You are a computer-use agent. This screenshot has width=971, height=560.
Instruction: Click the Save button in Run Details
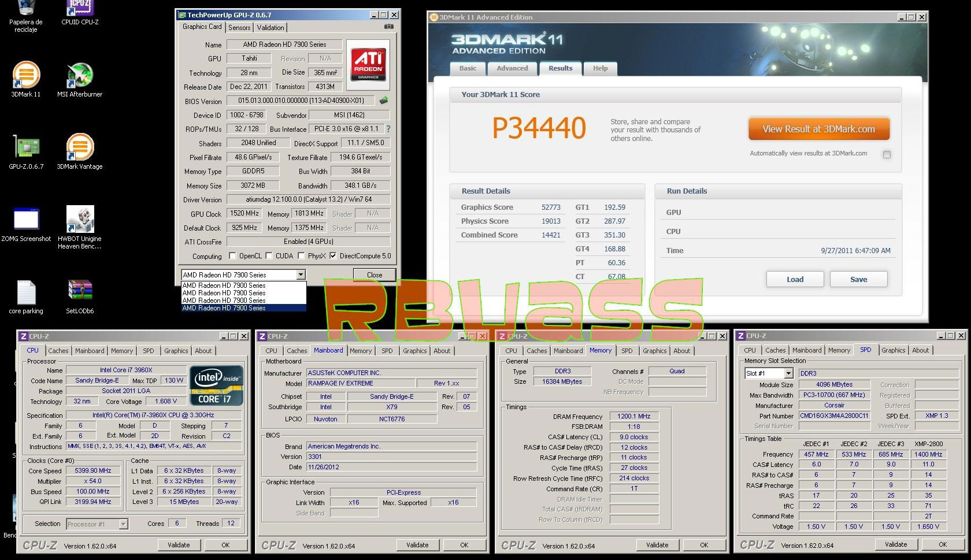(x=858, y=279)
